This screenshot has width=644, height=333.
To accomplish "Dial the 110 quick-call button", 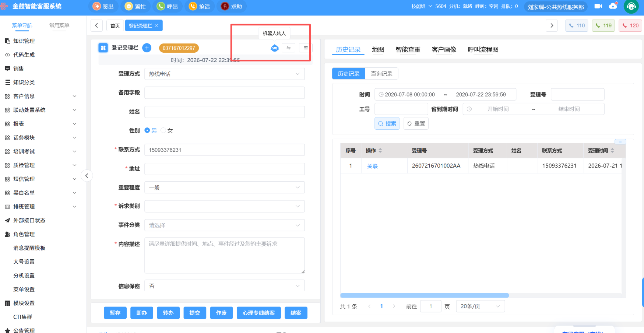I will (x=577, y=25).
